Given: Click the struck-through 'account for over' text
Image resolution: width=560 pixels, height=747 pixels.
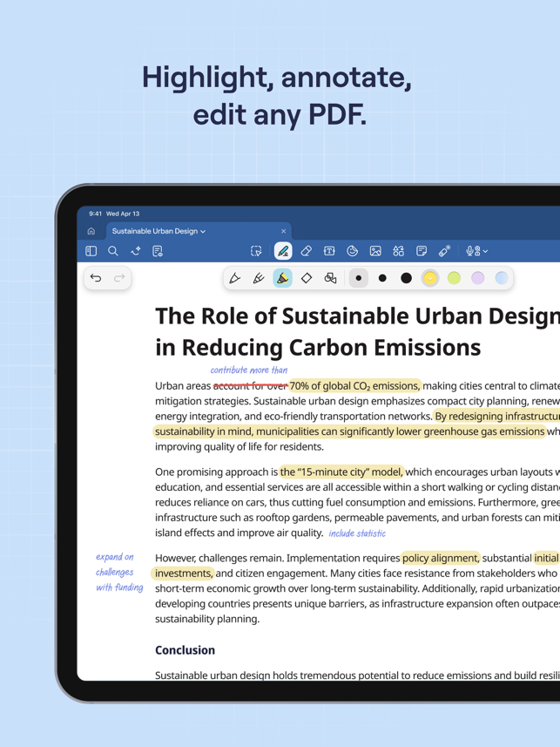Looking at the screenshot, I should click(251, 385).
